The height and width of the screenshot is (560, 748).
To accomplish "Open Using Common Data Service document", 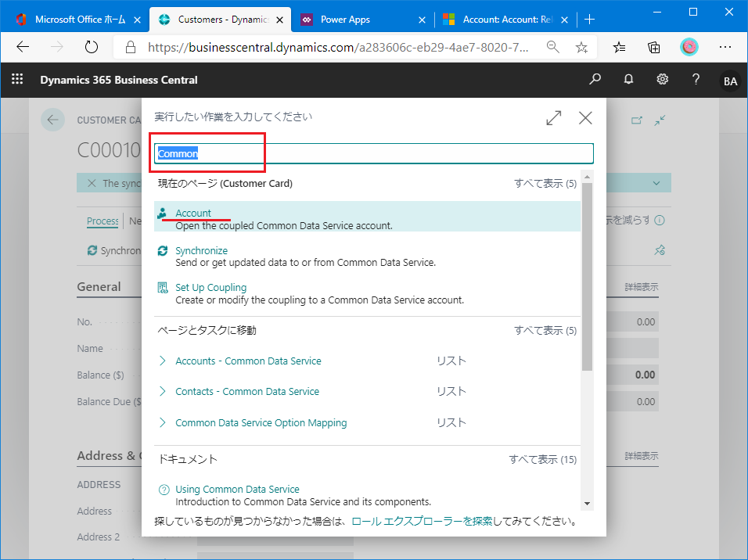I will click(237, 490).
